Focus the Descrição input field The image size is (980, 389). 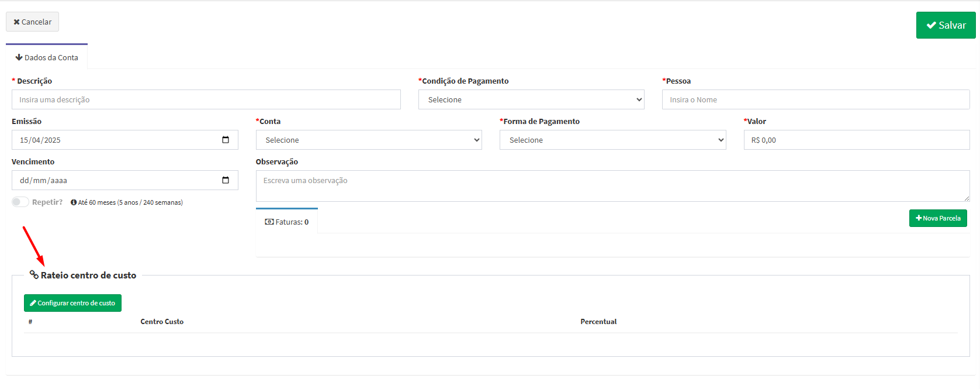coord(206,99)
